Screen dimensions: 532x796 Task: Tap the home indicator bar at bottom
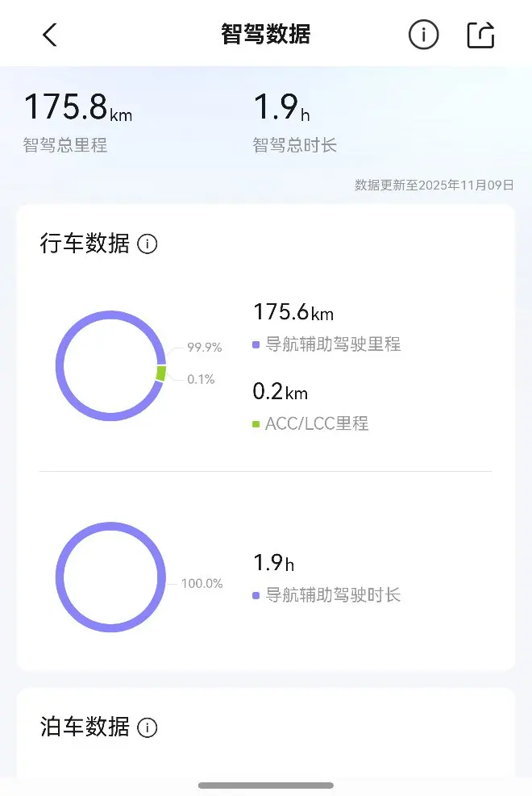click(x=266, y=785)
